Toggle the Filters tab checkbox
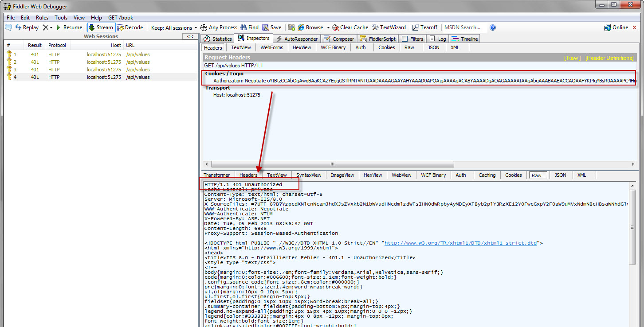644x327 pixels. (404, 39)
